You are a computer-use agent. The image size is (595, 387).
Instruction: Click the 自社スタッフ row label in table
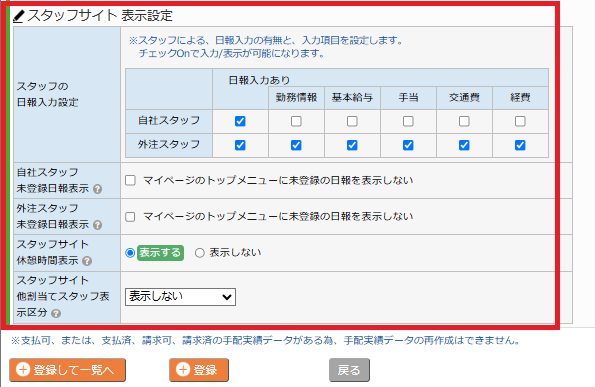pyautogui.click(x=169, y=121)
